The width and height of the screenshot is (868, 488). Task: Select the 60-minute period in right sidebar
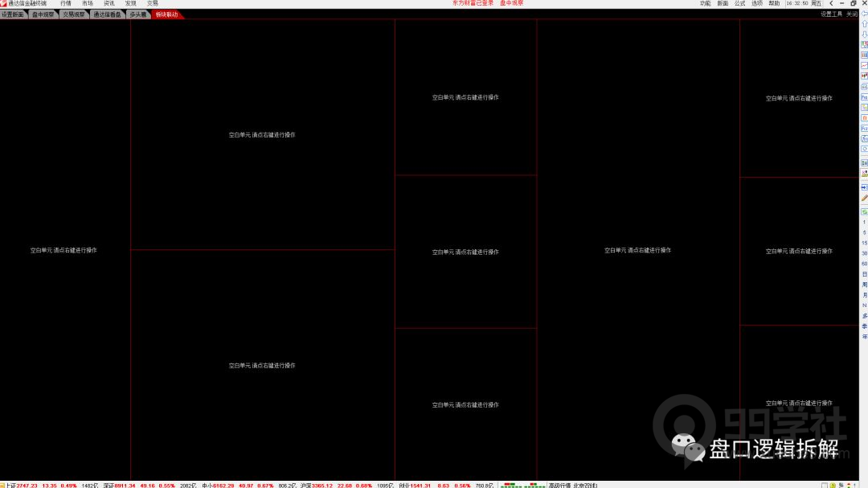[x=864, y=264]
